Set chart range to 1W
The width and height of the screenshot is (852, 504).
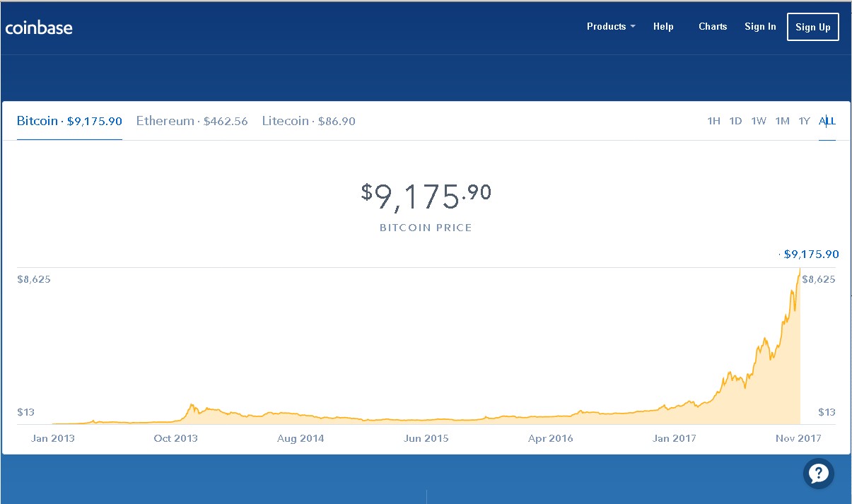(758, 121)
